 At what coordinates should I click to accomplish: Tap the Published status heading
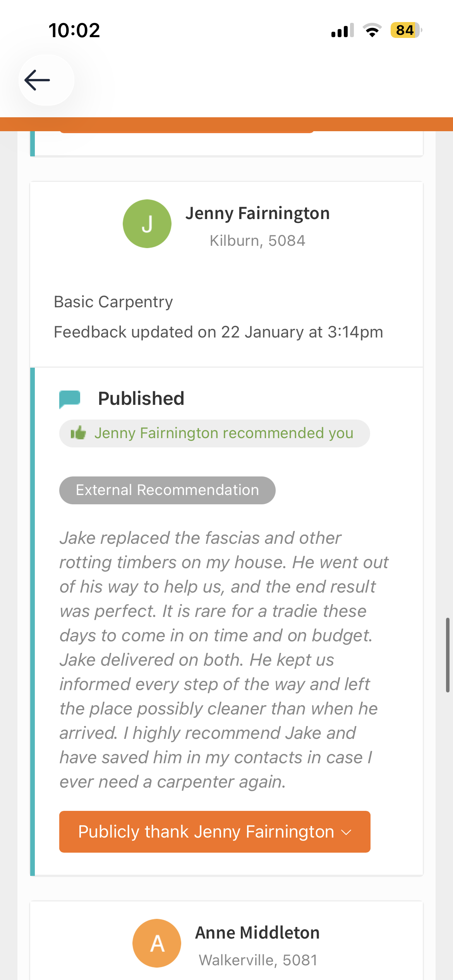point(141,399)
